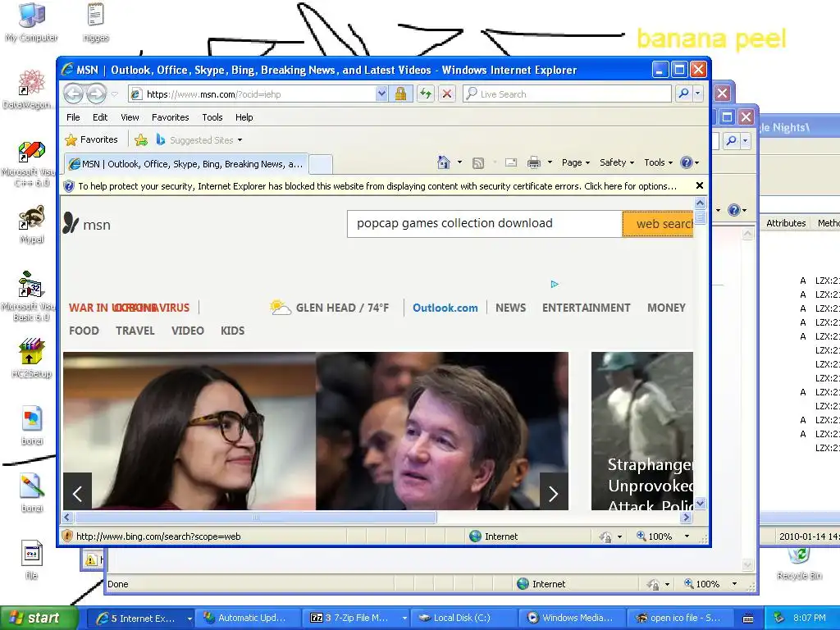Click the Read Mail icon
This screenshot has width=840, height=630.
pyautogui.click(x=511, y=162)
